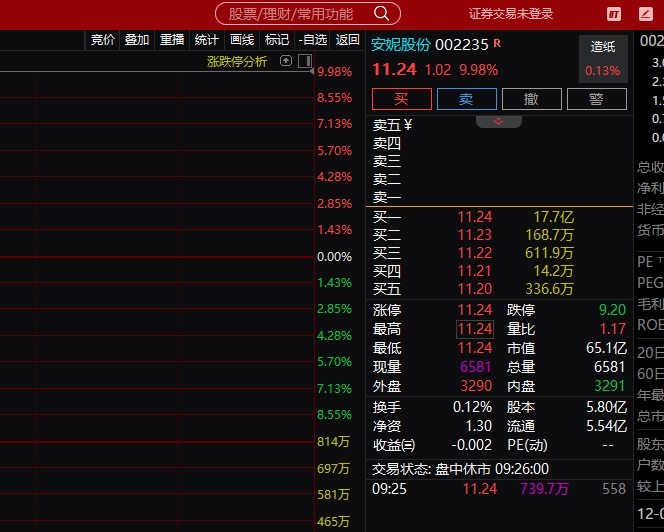Click the R margin-trading mark
664x532 pixels.
click(497, 43)
